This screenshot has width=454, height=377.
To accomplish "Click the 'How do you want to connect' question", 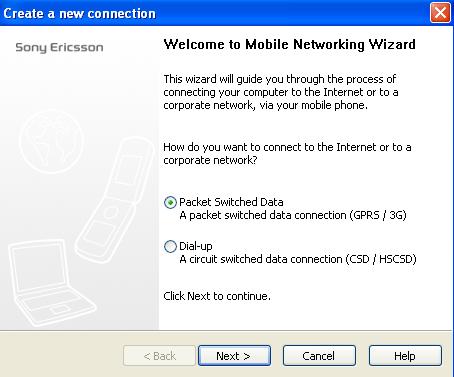I will (x=287, y=154).
